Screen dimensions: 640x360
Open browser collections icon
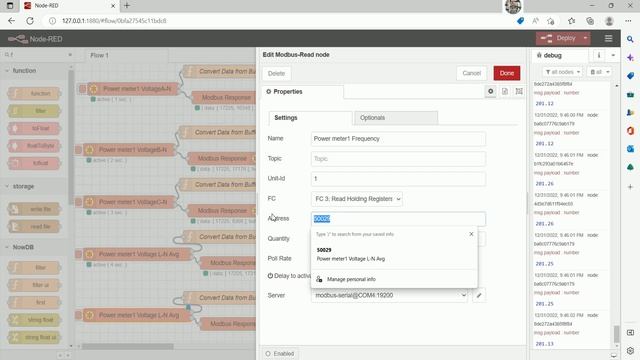pyautogui.click(x=590, y=20)
